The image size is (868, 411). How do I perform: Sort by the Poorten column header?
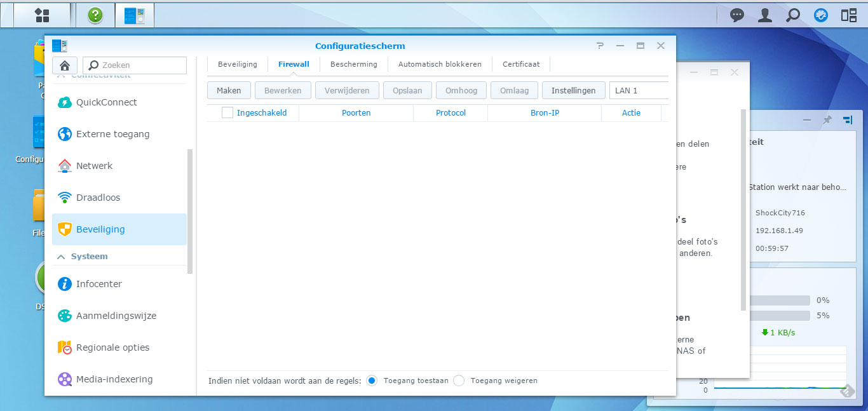coord(356,112)
